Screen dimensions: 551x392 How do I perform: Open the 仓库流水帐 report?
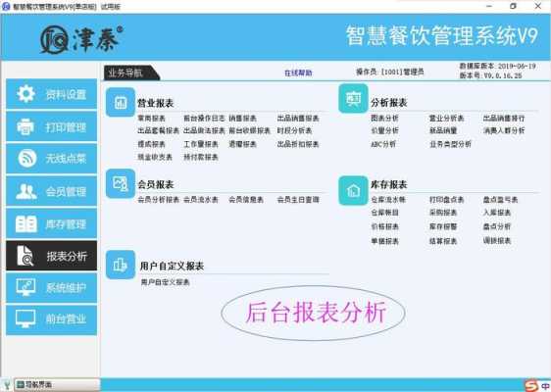click(388, 200)
